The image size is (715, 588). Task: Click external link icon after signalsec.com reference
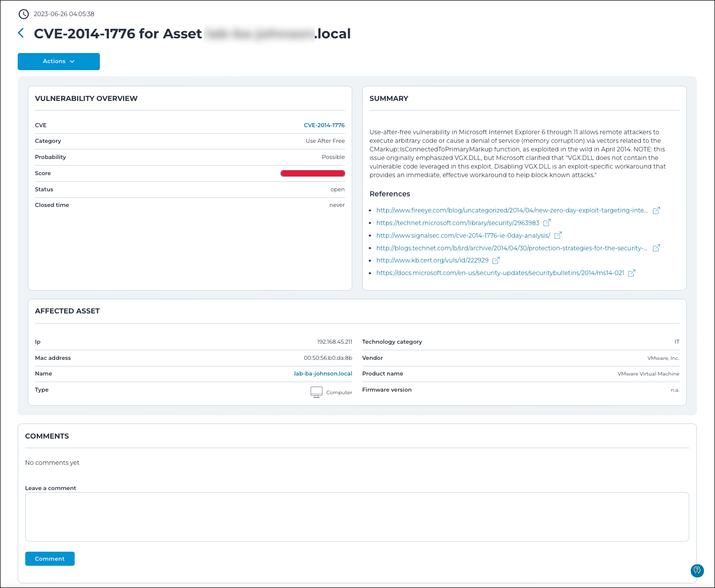[558, 235]
